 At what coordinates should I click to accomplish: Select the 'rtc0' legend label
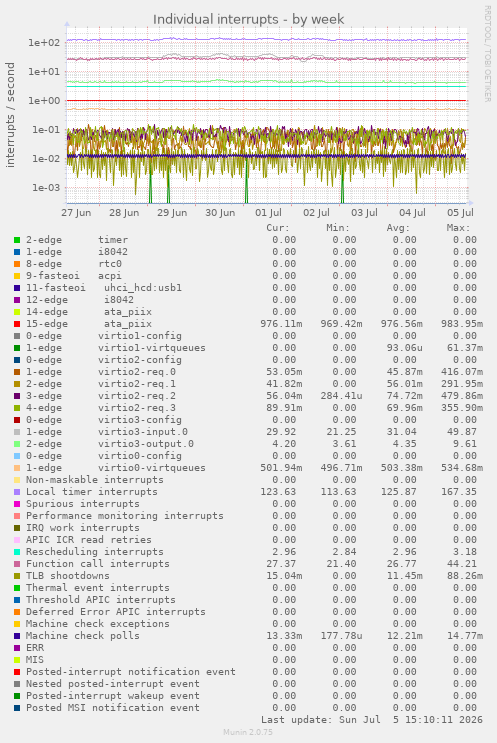click(110, 264)
